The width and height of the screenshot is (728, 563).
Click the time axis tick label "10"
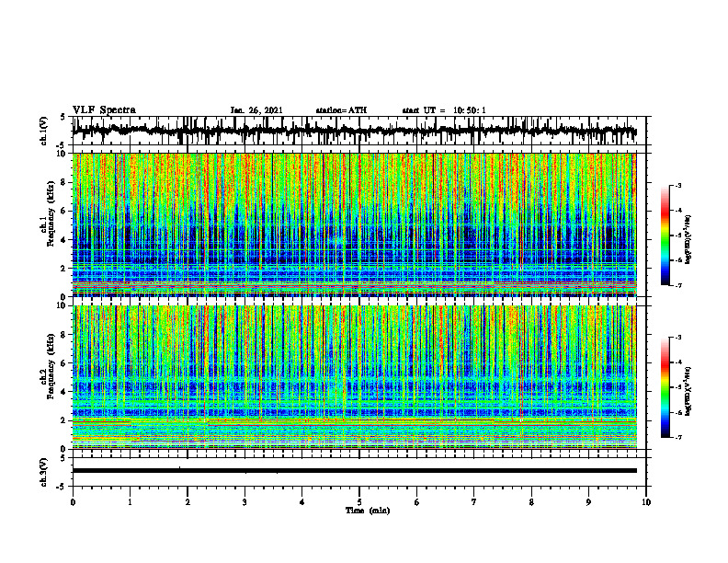646,502
